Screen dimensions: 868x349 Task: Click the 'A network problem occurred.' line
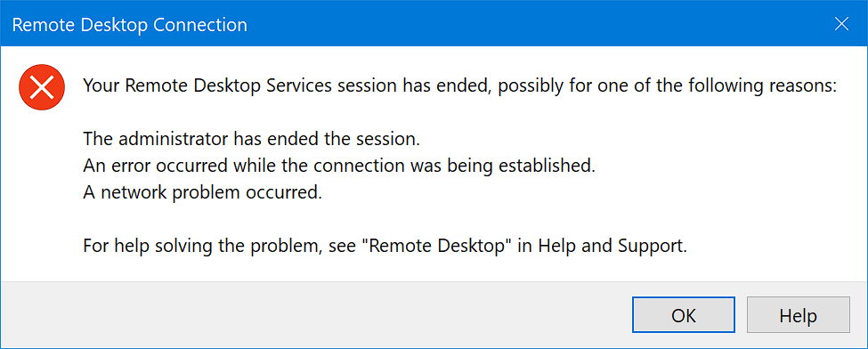[203, 193]
